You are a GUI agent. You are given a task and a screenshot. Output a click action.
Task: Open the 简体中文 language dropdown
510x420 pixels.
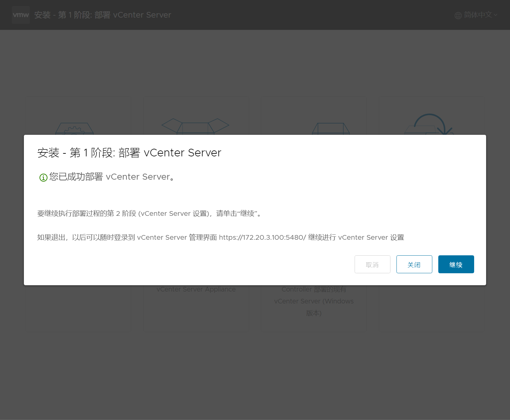(x=476, y=15)
